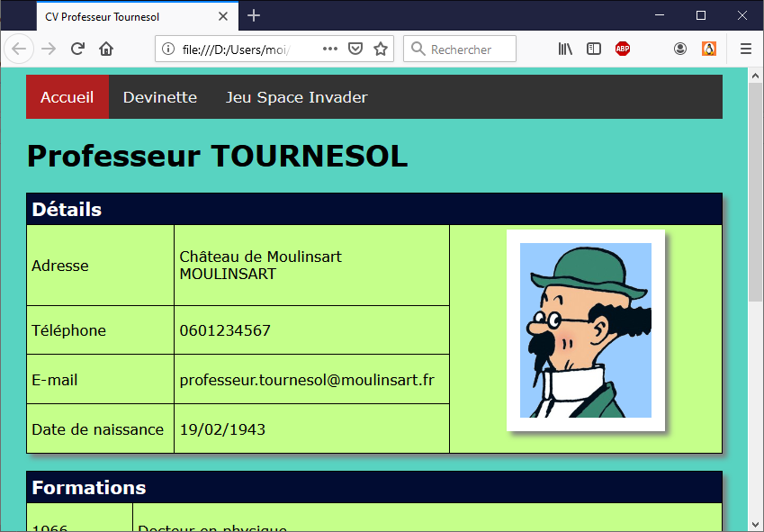Open the page actions three-dot menu
The image size is (764, 532).
(329, 50)
